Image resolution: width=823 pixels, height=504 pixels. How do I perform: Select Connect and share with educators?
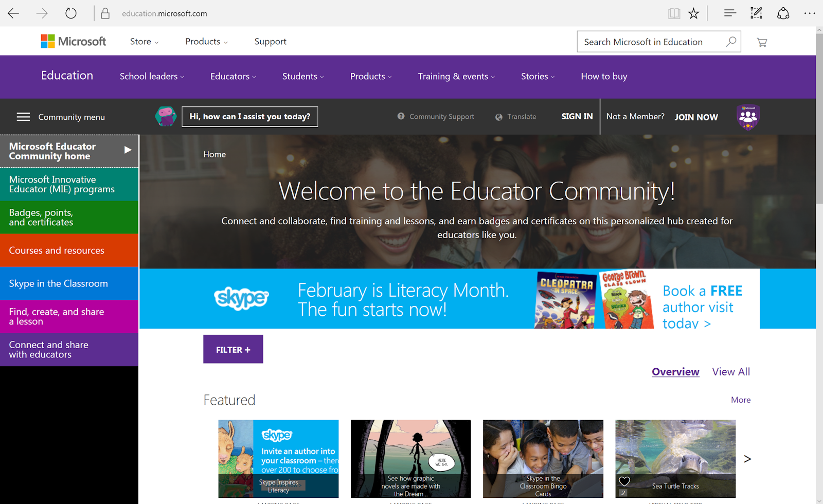pyautogui.click(x=69, y=350)
